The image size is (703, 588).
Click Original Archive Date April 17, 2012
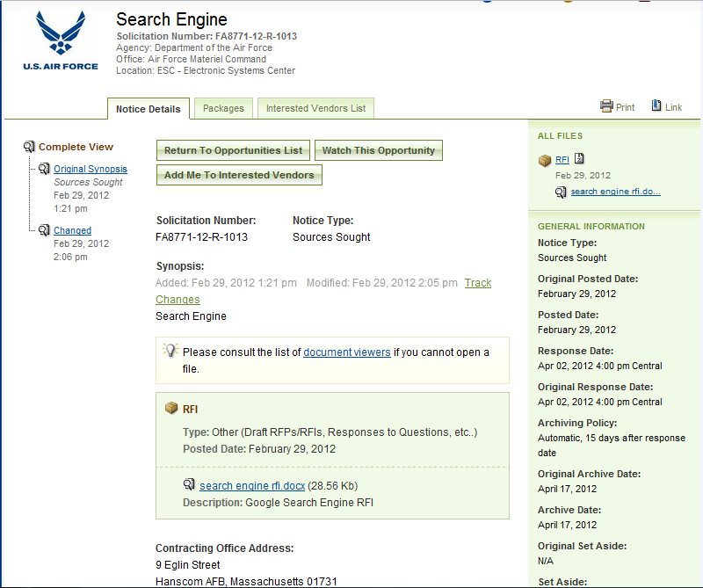click(567, 489)
